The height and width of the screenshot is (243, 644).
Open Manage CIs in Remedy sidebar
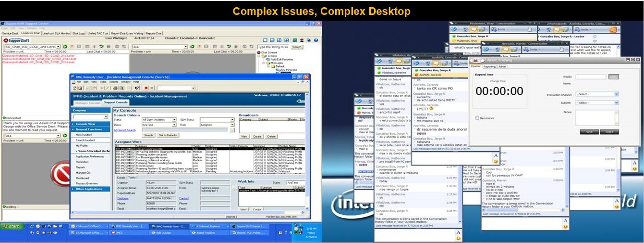pos(83,173)
